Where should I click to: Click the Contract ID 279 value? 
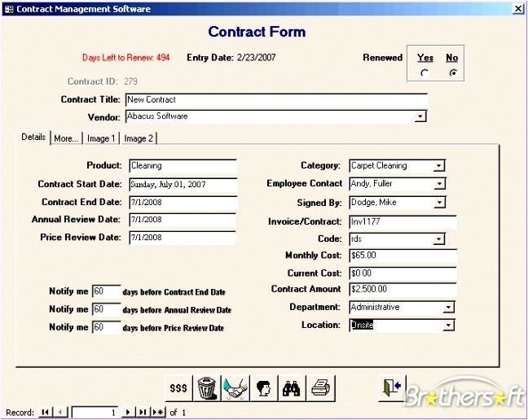(130, 81)
